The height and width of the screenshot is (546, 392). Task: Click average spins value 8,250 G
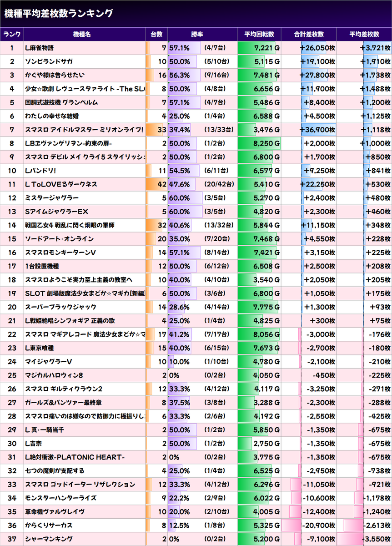pos(267,143)
